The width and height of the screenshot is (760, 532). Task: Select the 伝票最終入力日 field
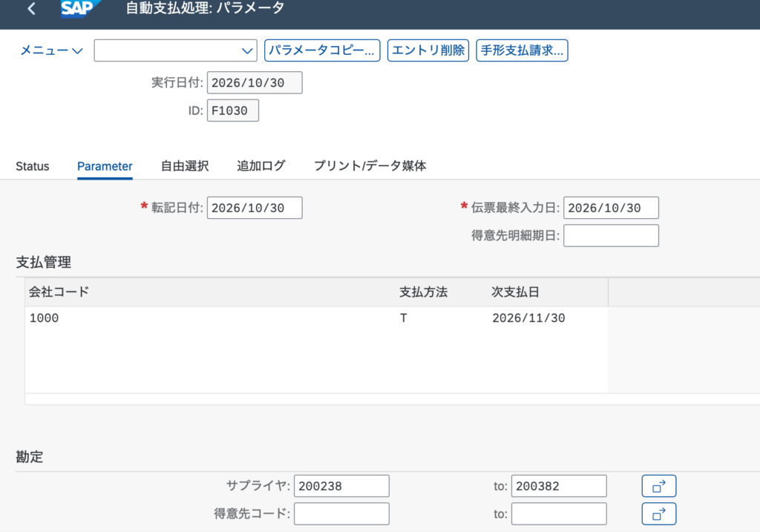611,208
